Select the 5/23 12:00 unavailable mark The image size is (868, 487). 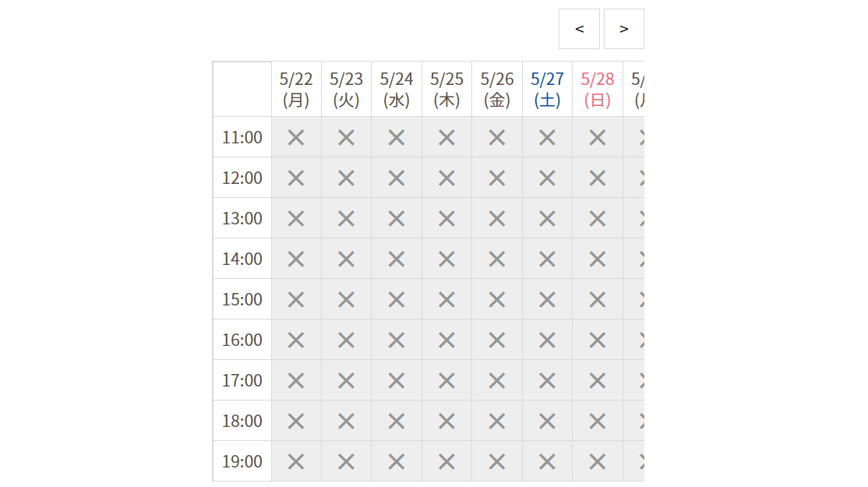tap(346, 178)
